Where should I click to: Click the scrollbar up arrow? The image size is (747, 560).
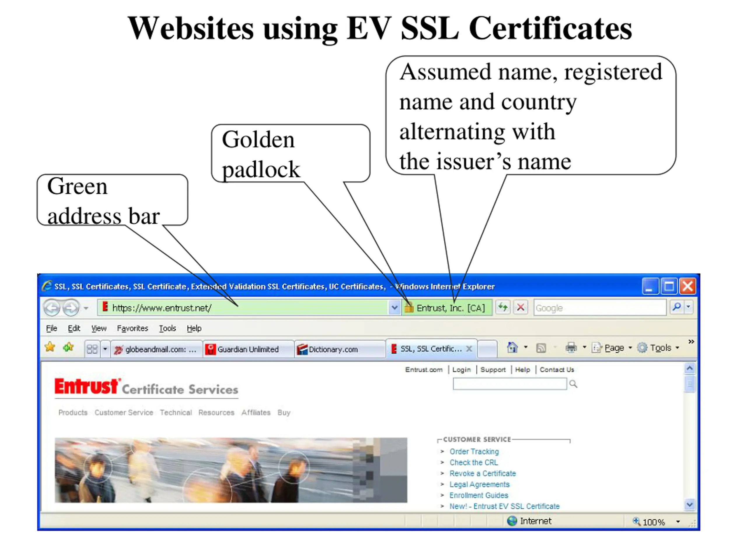(690, 368)
